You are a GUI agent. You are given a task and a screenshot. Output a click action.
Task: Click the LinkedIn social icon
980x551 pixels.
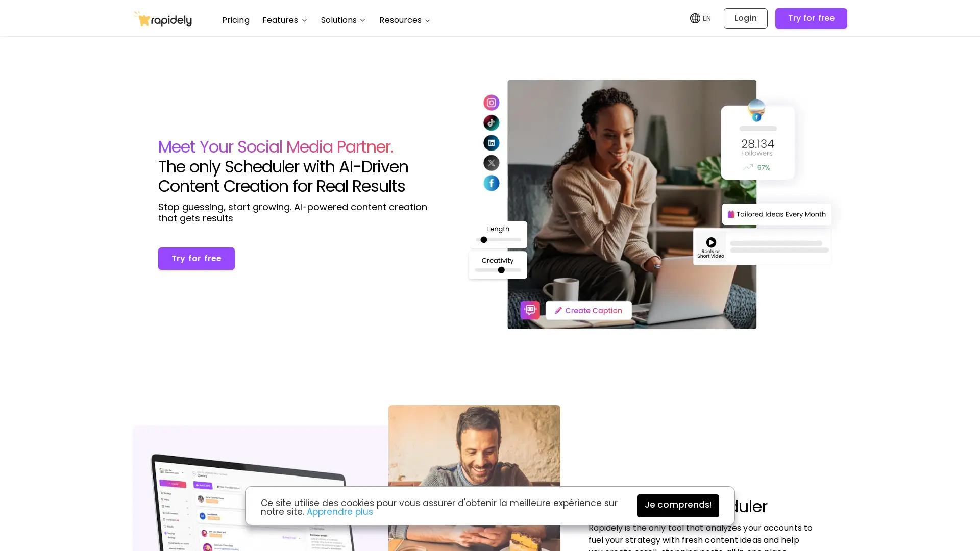pyautogui.click(x=491, y=143)
